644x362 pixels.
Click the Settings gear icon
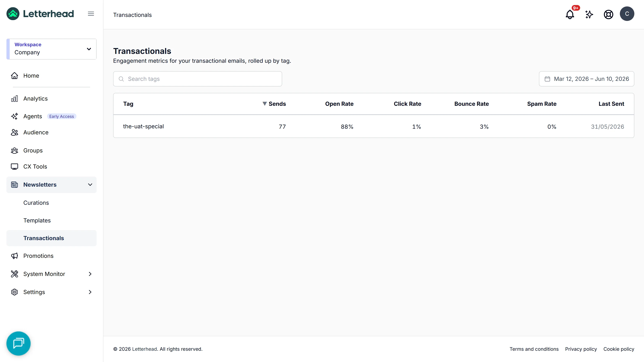[14, 292]
